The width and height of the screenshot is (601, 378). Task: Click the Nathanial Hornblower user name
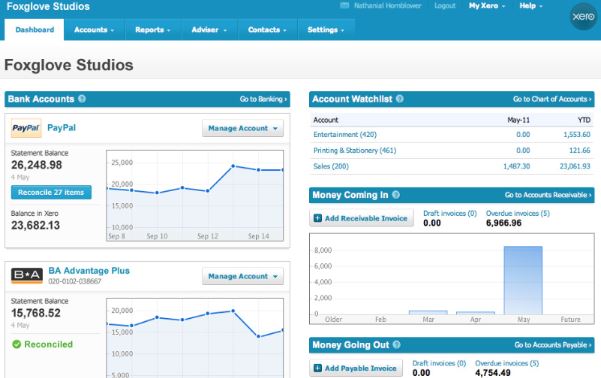coord(388,6)
